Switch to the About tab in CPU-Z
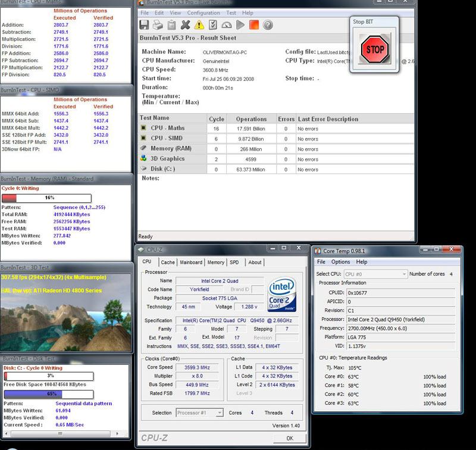Viewport: 476px width, 450px height. pos(255,262)
